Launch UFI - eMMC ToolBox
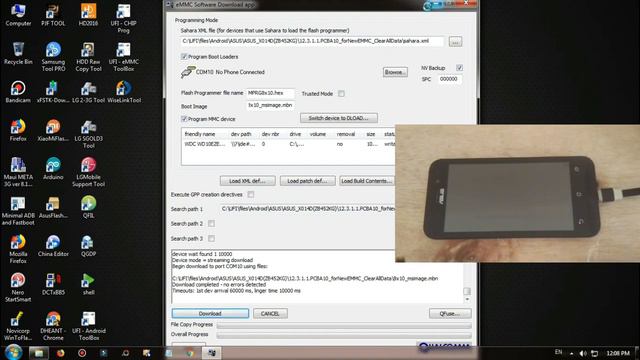 tap(123, 57)
